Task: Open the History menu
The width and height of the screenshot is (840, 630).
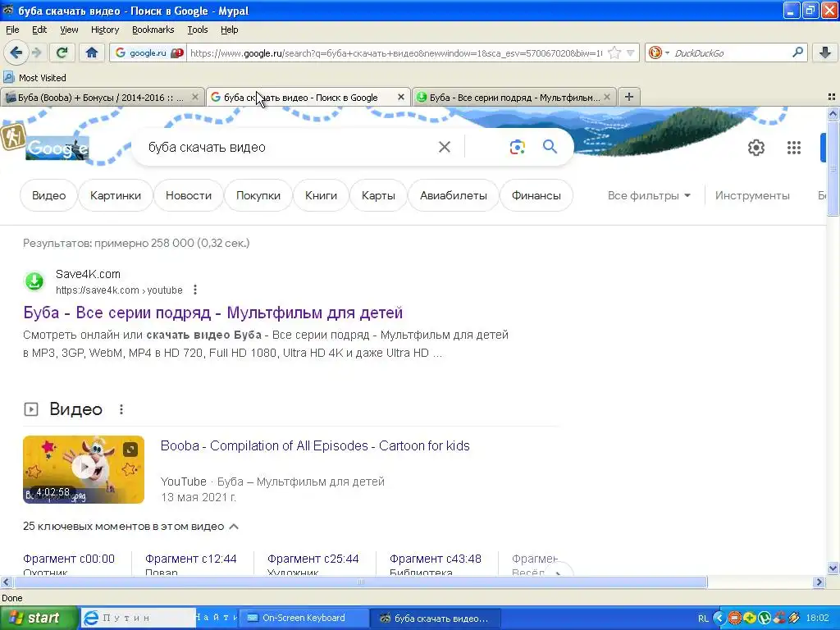Action: click(105, 30)
